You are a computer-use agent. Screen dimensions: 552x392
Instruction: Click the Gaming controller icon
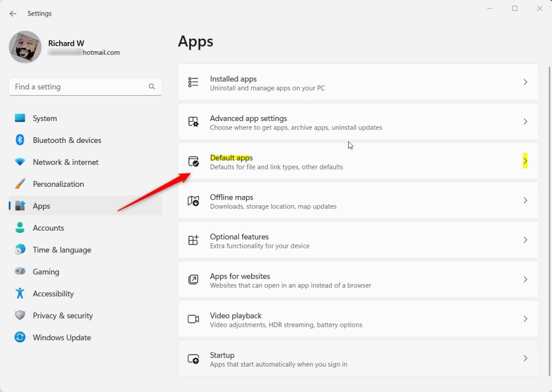tap(20, 271)
